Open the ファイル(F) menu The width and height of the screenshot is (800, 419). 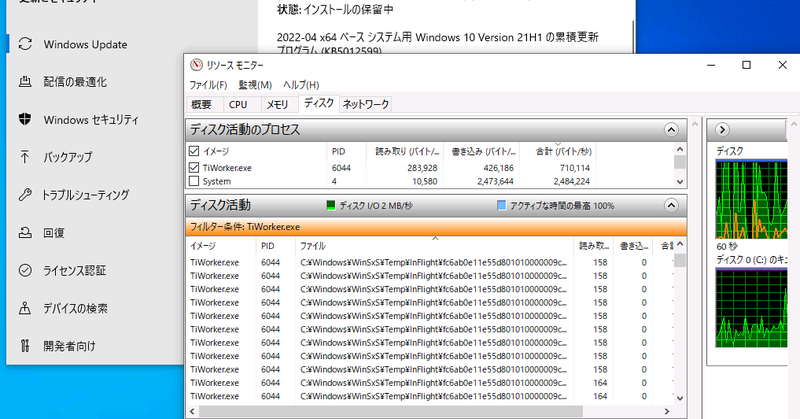pyautogui.click(x=208, y=85)
